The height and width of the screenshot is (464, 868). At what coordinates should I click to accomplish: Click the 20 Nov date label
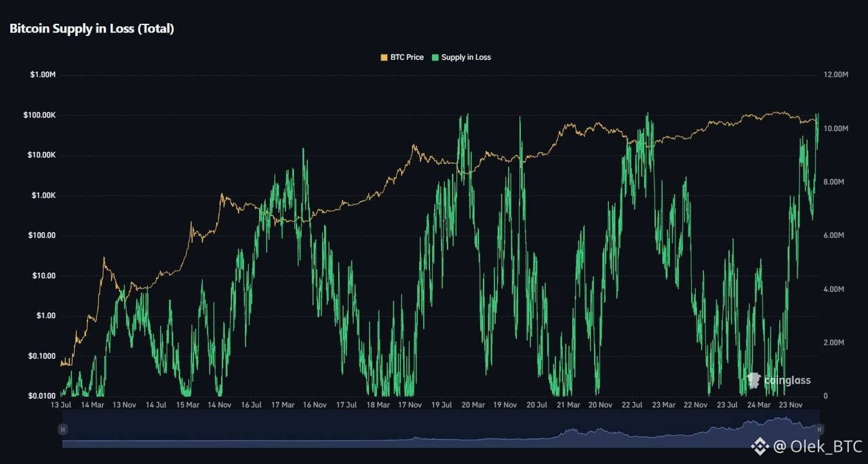pos(601,405)
